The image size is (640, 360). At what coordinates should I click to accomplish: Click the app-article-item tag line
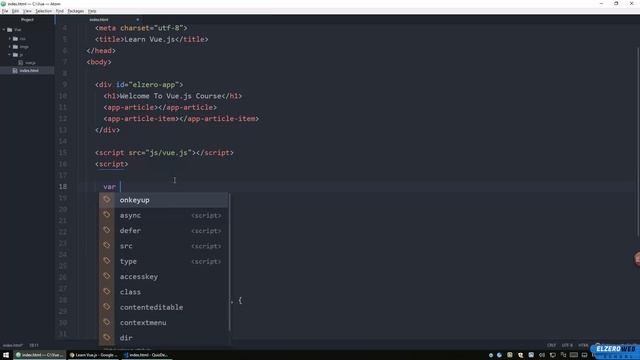pyautogui.click(x=181, y=119)
